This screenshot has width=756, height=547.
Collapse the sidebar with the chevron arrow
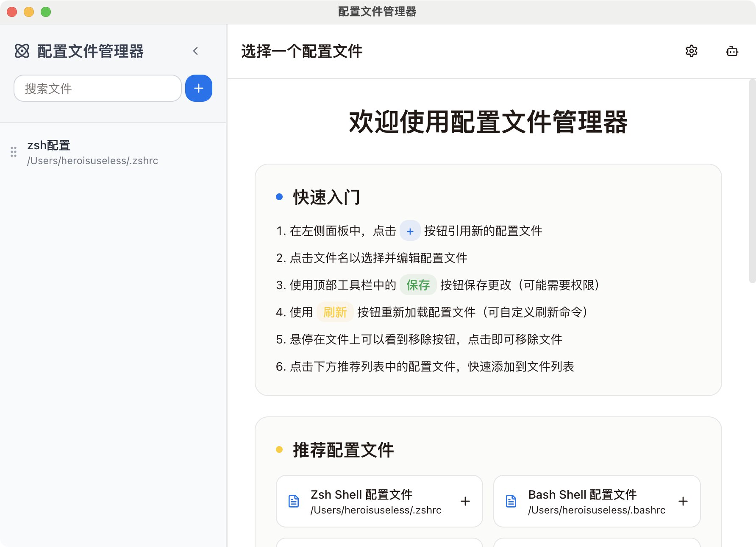click(x=195, y=51)
